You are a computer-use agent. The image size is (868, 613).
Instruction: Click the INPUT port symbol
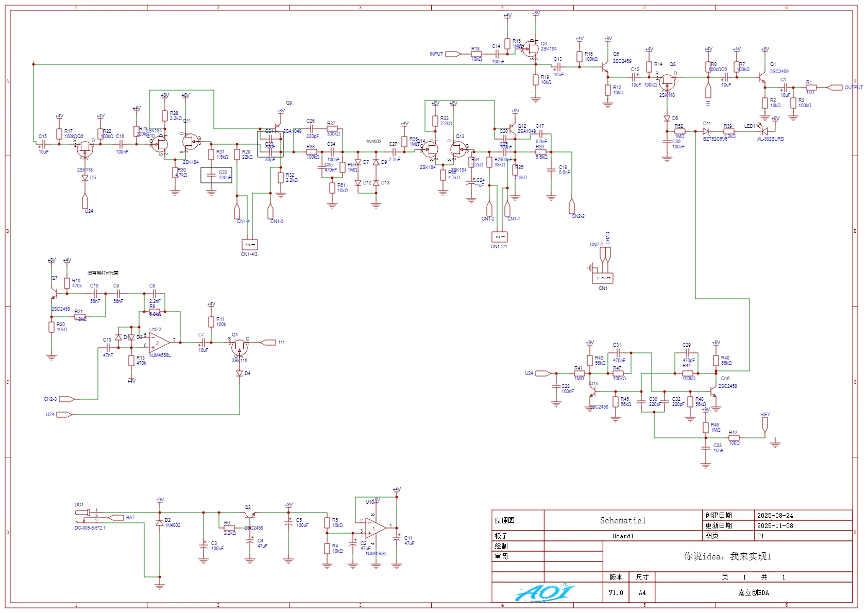point(453,54)
